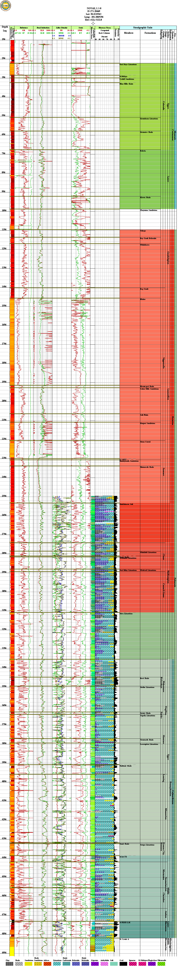Click the 'Neva Limestone' member label
The width and height of the screenshot is (186, 980).
126,614
